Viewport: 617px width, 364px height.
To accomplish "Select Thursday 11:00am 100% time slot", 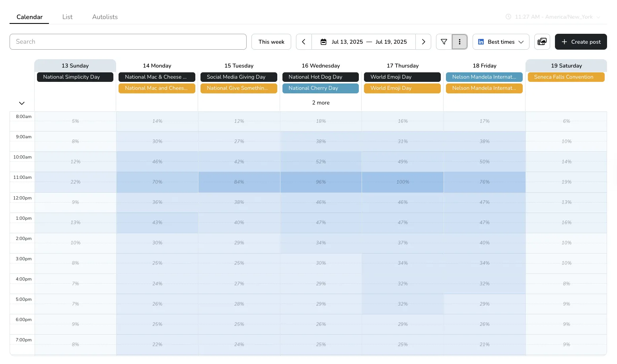I will [x=403, y=182].
